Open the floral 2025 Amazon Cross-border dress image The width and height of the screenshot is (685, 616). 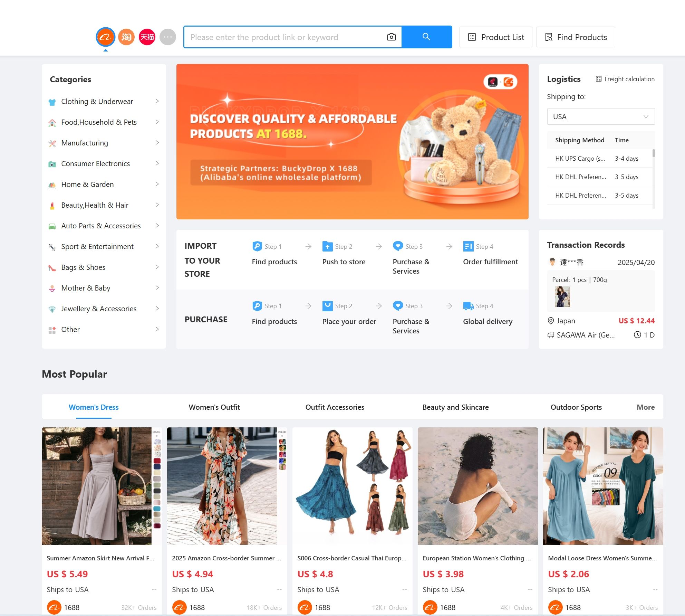227,486
